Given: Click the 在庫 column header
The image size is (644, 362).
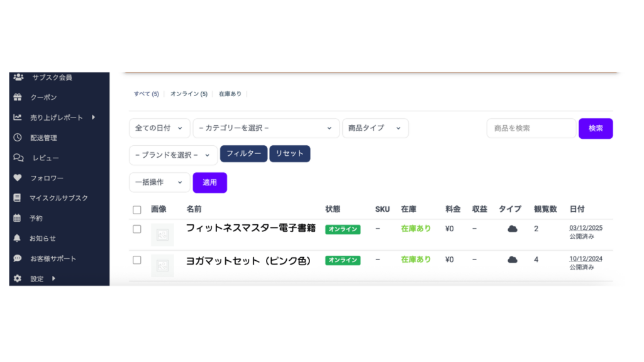Looking at the screenshot, I should tap(409, 209).
